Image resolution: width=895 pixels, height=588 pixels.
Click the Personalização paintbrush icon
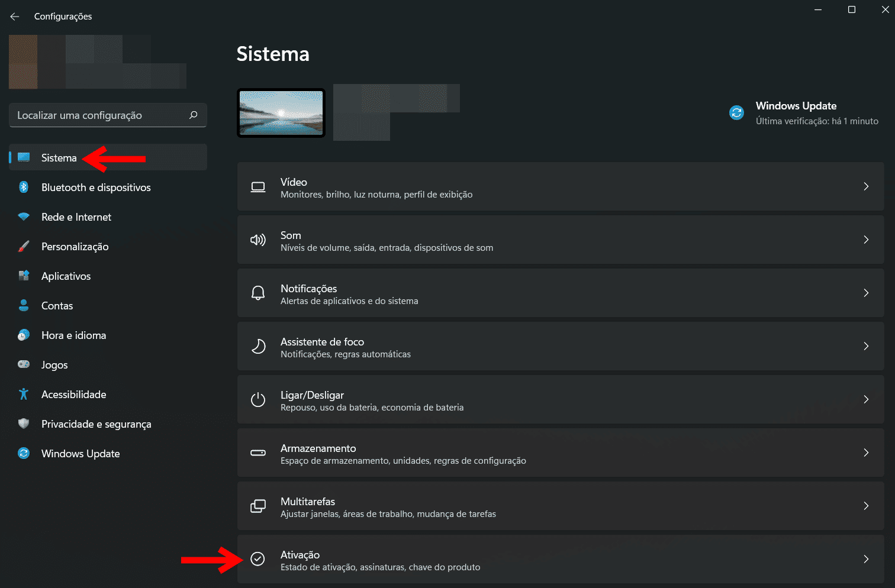click(x=24, y=246)
